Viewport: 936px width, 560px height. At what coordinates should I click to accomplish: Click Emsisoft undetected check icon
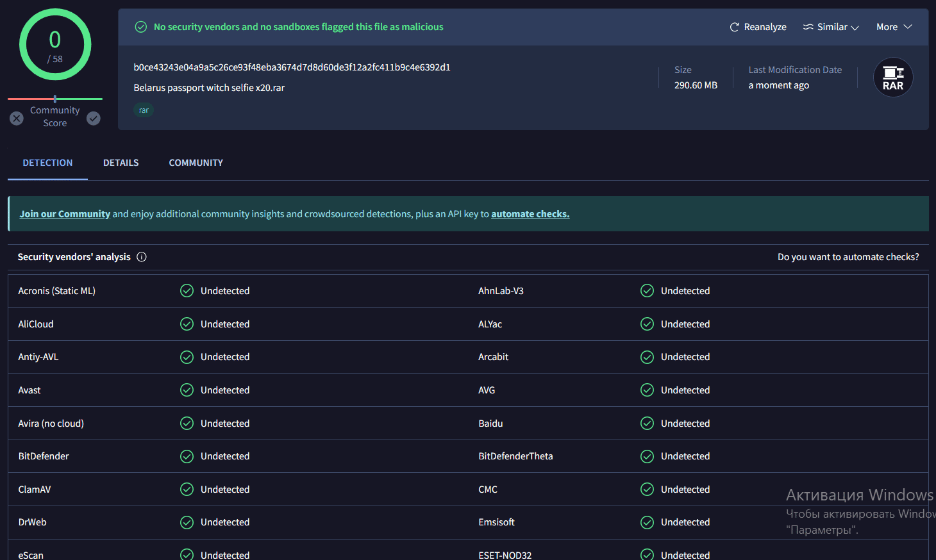tap(648, 522)
